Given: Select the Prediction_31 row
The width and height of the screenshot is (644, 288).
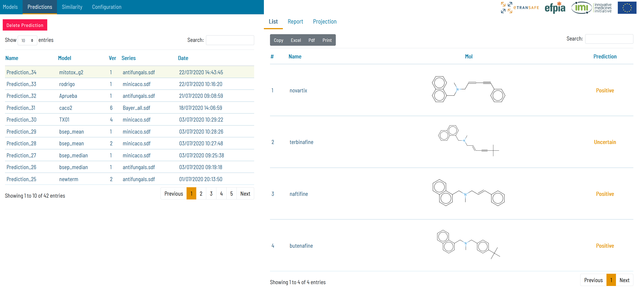Looking at the screenshot, I should [x=21, y=108].
